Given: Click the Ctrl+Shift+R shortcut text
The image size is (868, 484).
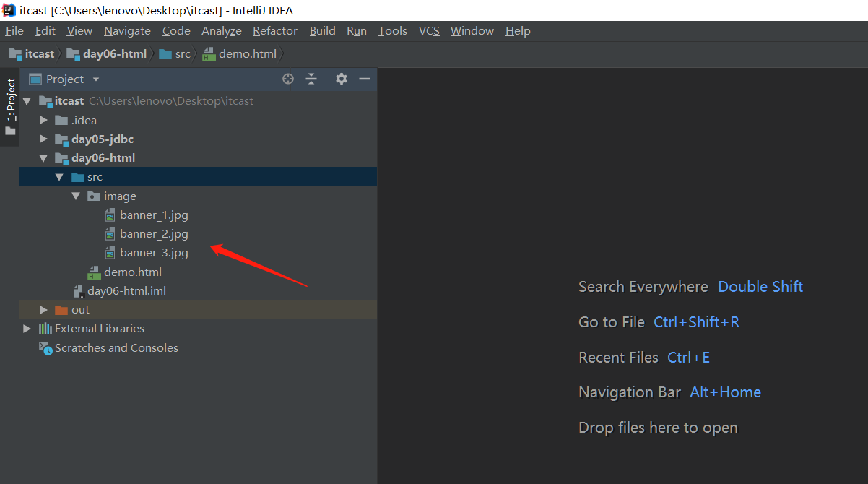Looking at the screenshot, I should point(696,322).
